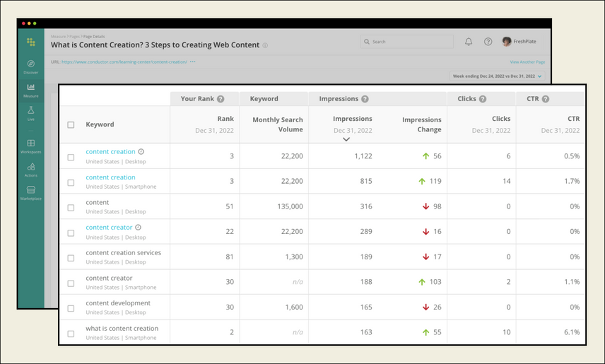
Task: Check the content creation services row checkbox
Action: [x=71, y=258]
